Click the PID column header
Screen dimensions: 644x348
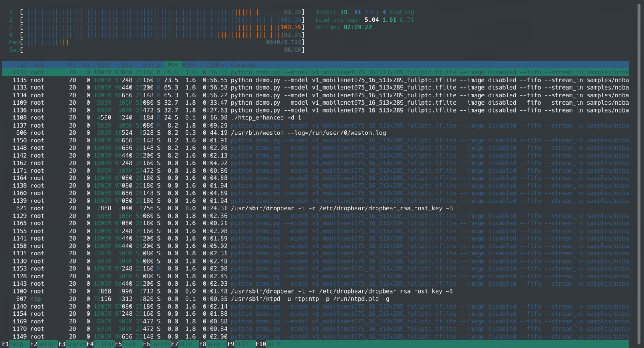21,65
